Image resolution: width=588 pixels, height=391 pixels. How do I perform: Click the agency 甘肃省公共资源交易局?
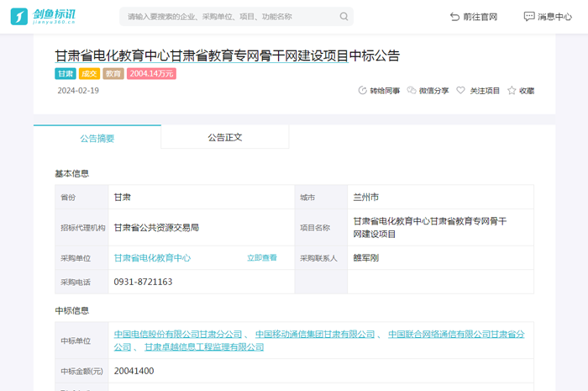coord(156,227)
